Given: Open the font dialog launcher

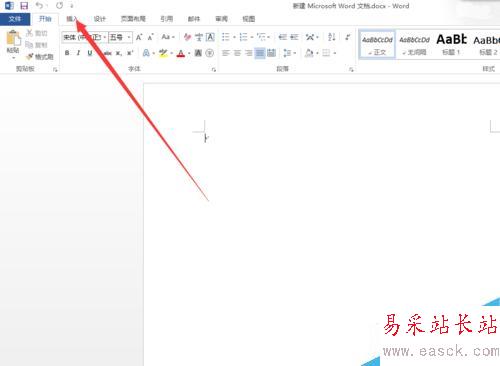Looking at the screenshot, I should [x=214, y=69].
